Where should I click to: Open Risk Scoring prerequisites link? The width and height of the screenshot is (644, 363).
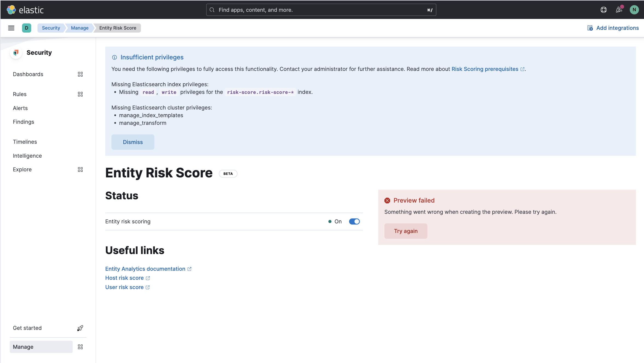pyautogui.click(x=485, y=69)
